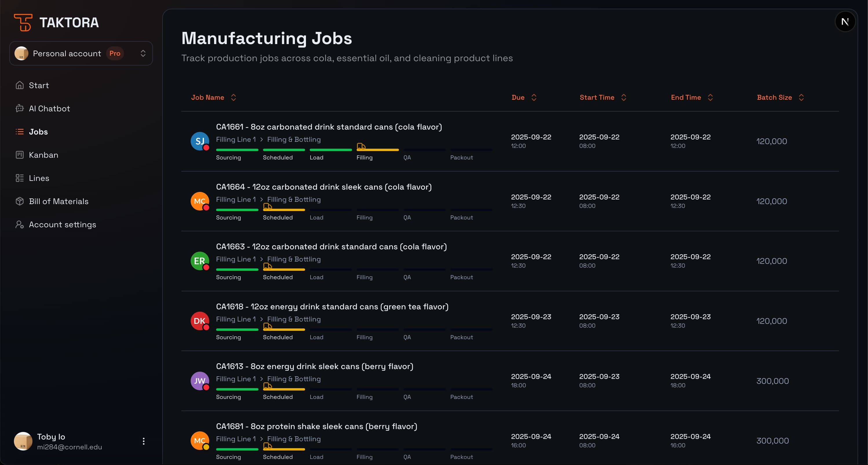
Task: Open Filling Line 1 breadcrumb under CA1661
Action: point(236,139)
